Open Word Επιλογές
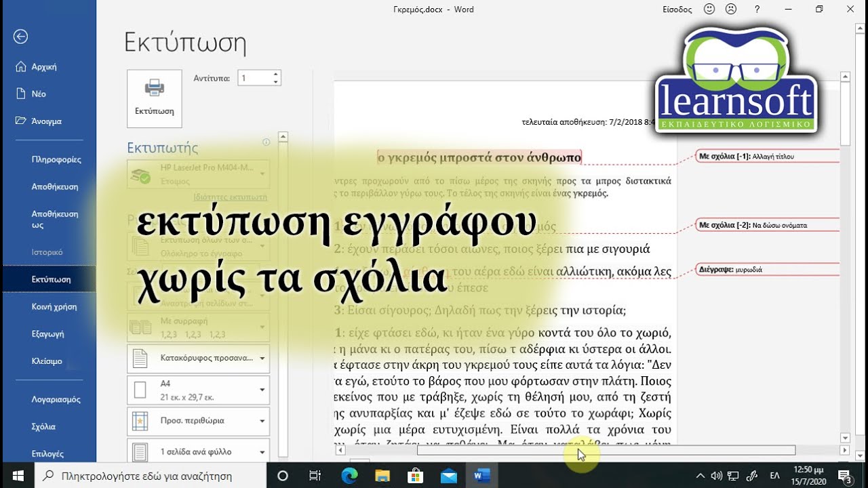Image resolution: width=868 pixels, height=488 pixels. (x=48, y=453)
